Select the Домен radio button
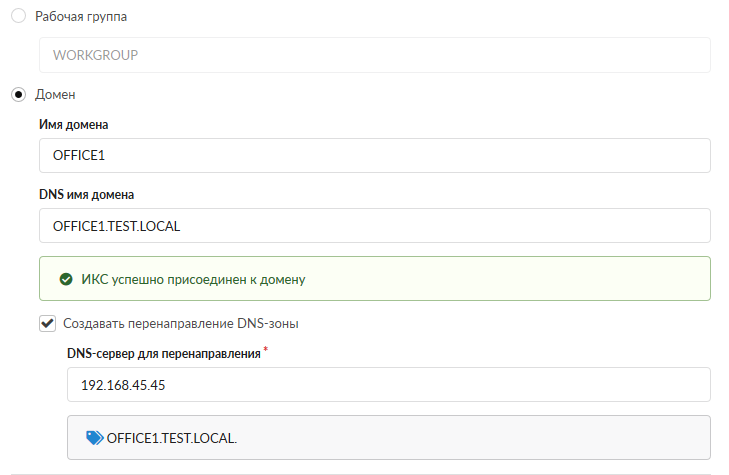The height and width of the screenshot is (475, 729). click(x=18, y=95)
